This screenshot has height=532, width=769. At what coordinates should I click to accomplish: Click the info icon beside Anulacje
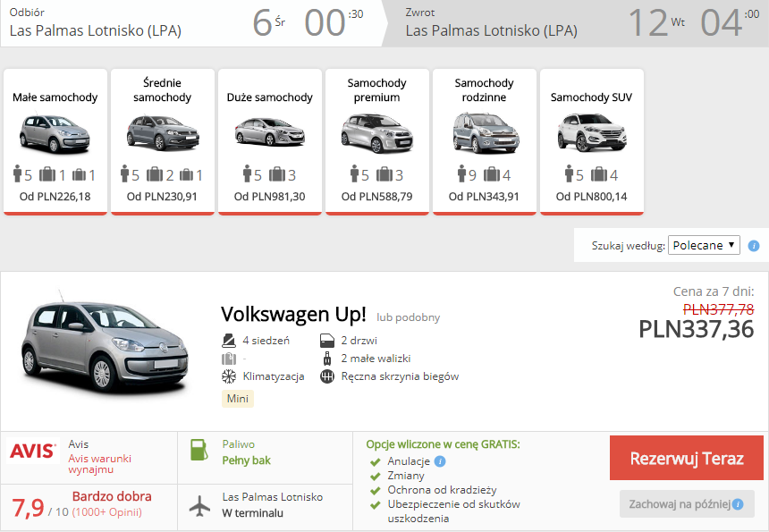(440, 461)
